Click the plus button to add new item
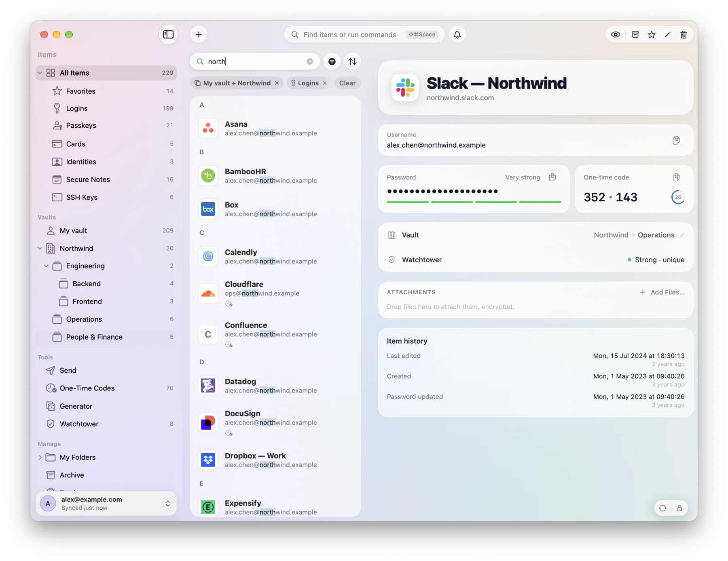 pyautogui.click(x=199, y=34)
